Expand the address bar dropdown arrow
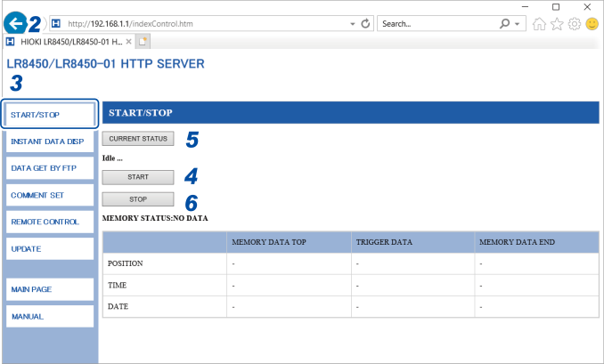This screenshot has height=364, width=604. (353, 24)
